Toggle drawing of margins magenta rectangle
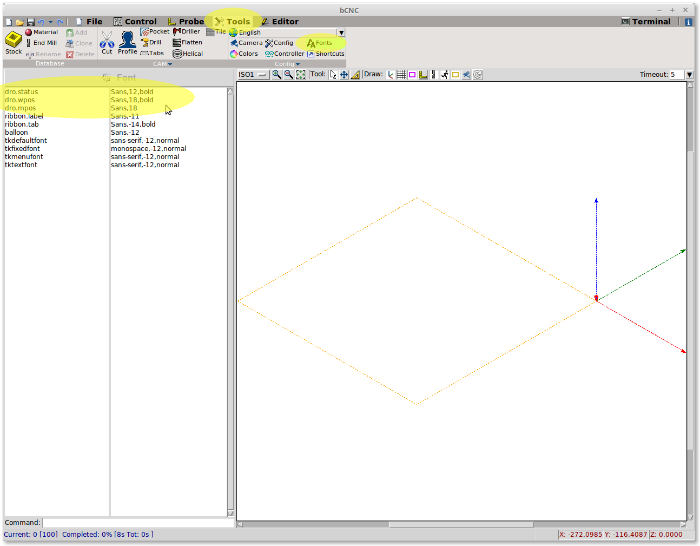Image resolution: width=700 pixels, height=546 pixels. tap(412, 75)
